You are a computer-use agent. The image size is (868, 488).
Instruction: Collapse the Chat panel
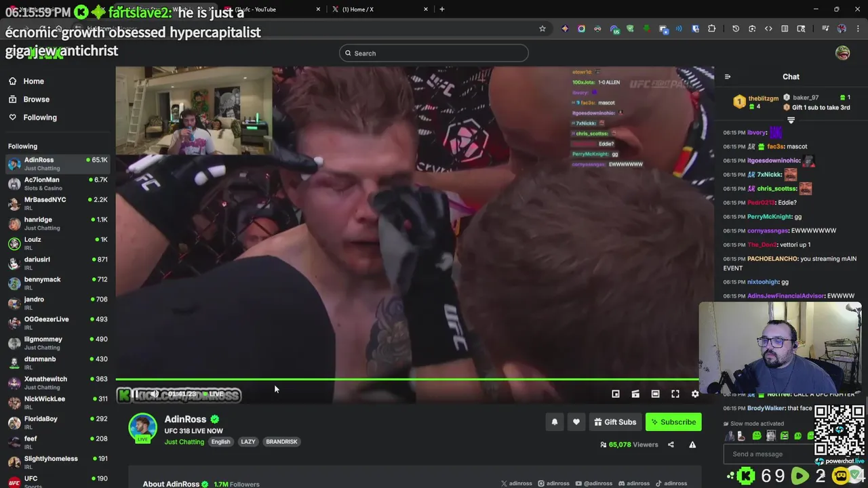(728, 77)
